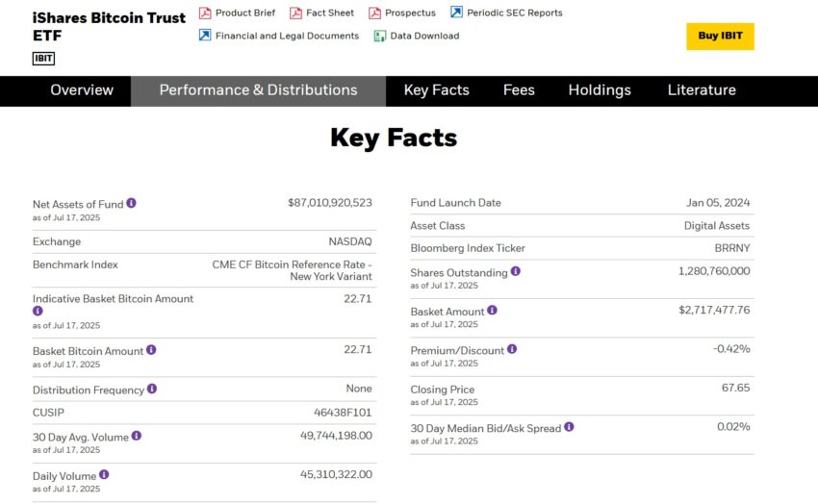Click the Data Download spreadsheet icon
This screenshot has width=818, height=504.
click(380, 36)
